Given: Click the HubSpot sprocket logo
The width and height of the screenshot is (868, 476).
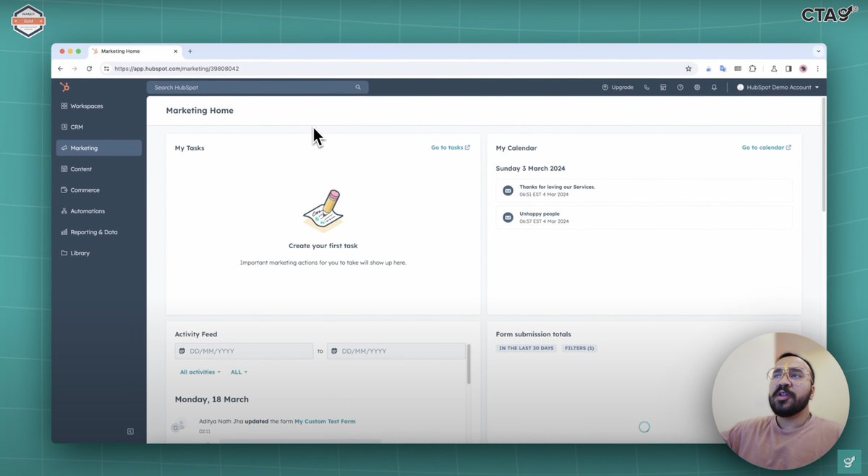Looking at the screenshot, I should pyautogui.click(x=65, y=87).
